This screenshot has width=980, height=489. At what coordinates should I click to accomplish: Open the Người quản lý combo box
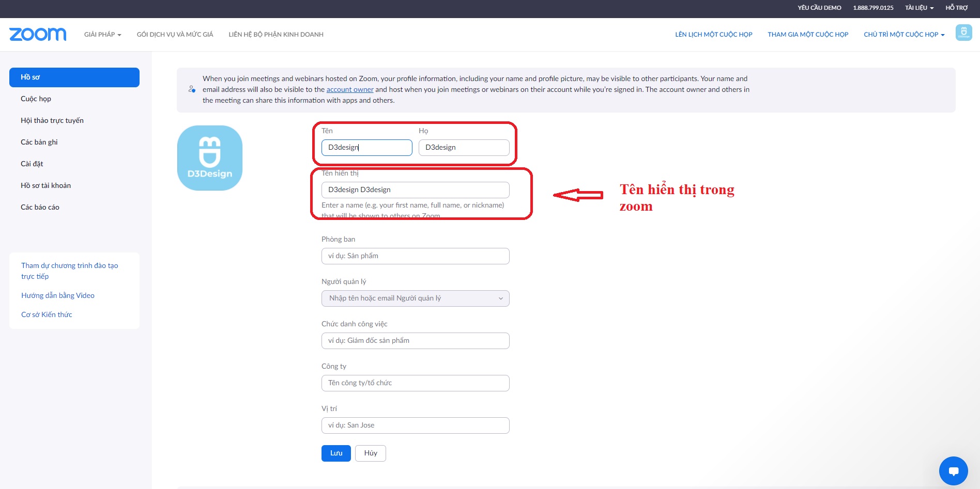416,298
